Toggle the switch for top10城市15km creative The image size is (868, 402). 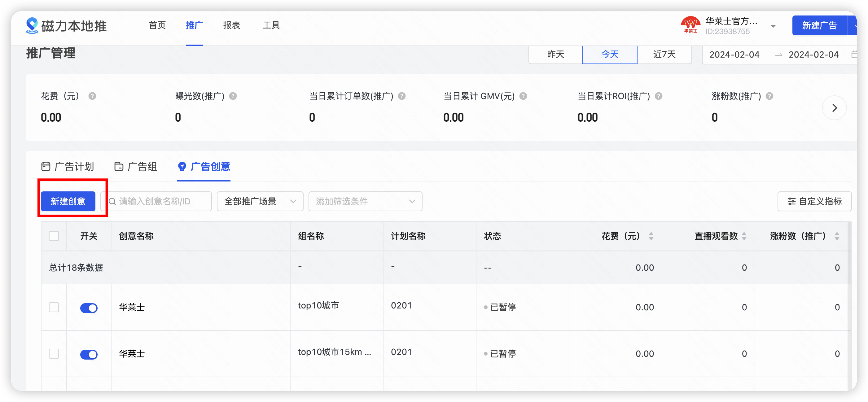(x=89, y=354)
